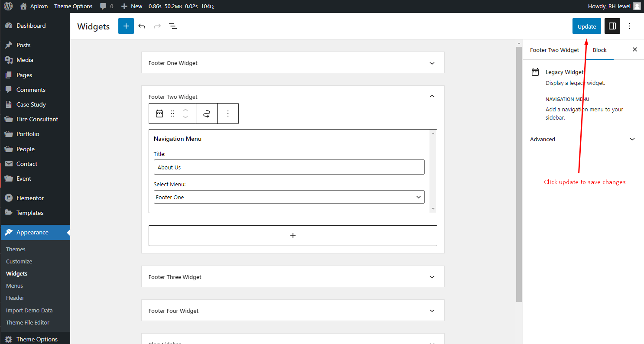Open block toolbar three-dot options

coord(228,114)
